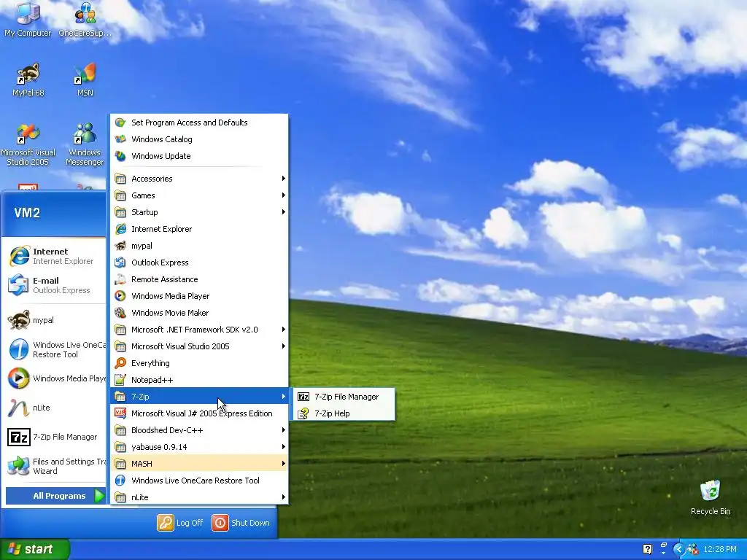Expand Microsoft Visual Studio 2005 submenu arrow
Image resolution: width=747 pixels, height=560 pixels.
pyautogui.click(x=283, y=346)
